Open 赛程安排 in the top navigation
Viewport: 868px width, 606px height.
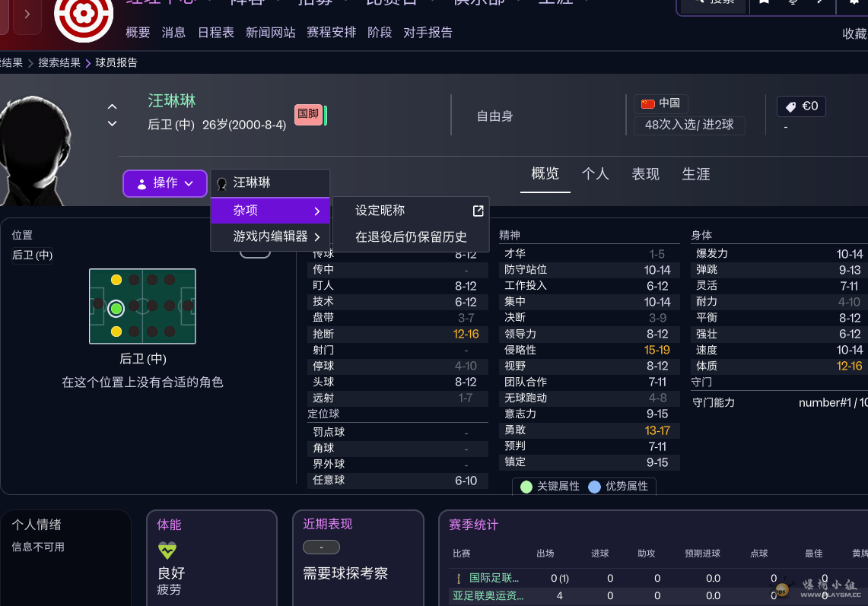[332, 33]
